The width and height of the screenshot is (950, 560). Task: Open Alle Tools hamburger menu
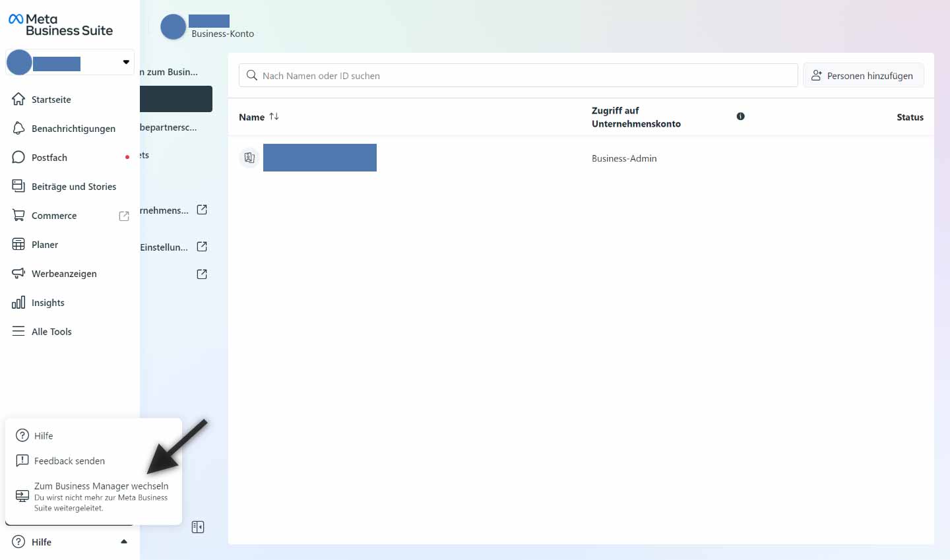coord(18,332)
